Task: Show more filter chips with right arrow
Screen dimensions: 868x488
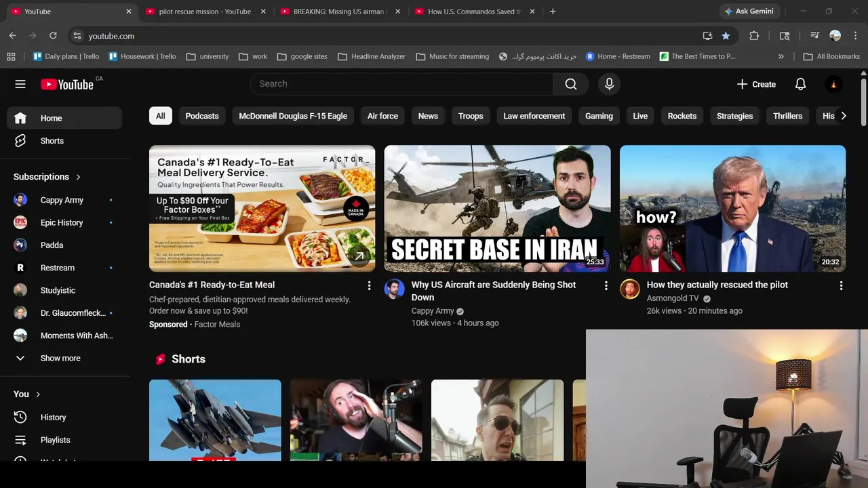Action: click(843, 116)
